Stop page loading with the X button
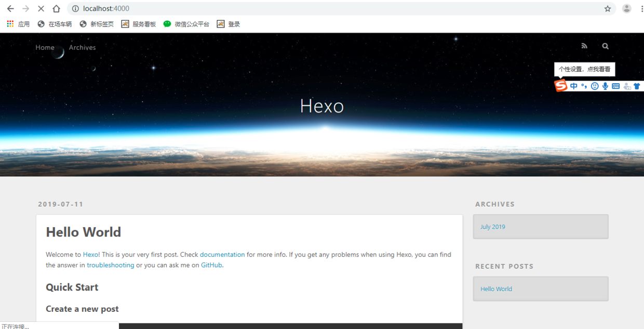Image resolution: width=644 pixels, height=329 pixels. [x=41, y=9]
